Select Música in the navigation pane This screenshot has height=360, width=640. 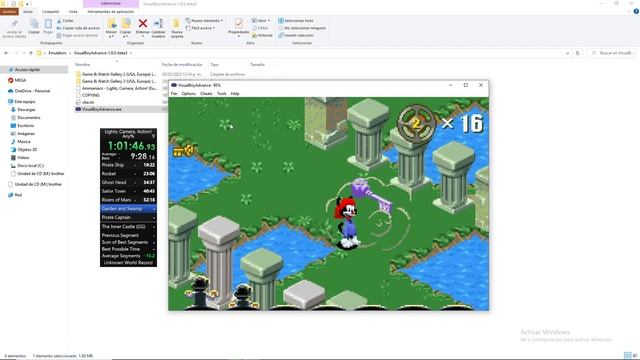point(21,142)
